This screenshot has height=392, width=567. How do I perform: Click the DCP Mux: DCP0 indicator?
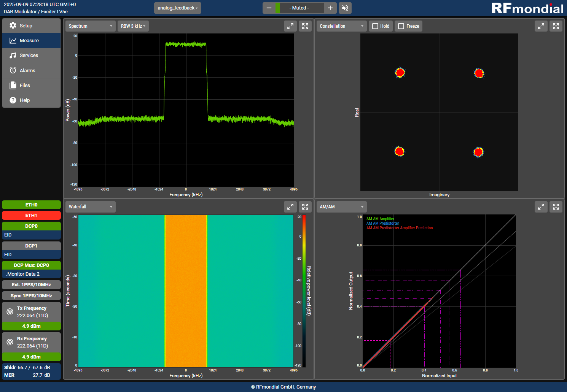[31, 265]
